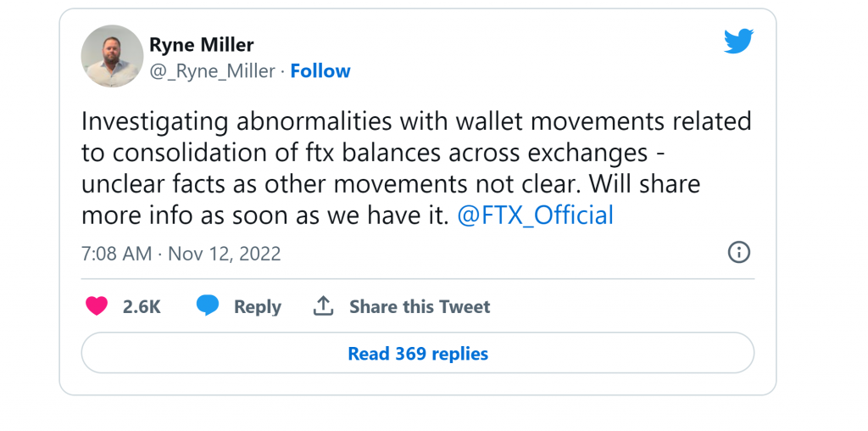Open the @FTX_Official mention
Screen dimensions: 868x431
[535, 215]
